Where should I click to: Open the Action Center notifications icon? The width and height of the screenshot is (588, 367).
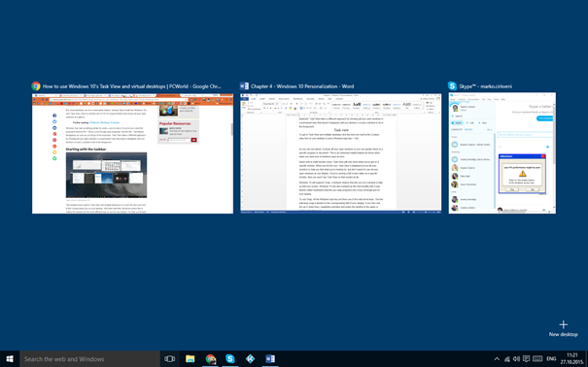[x=526, y=359]
